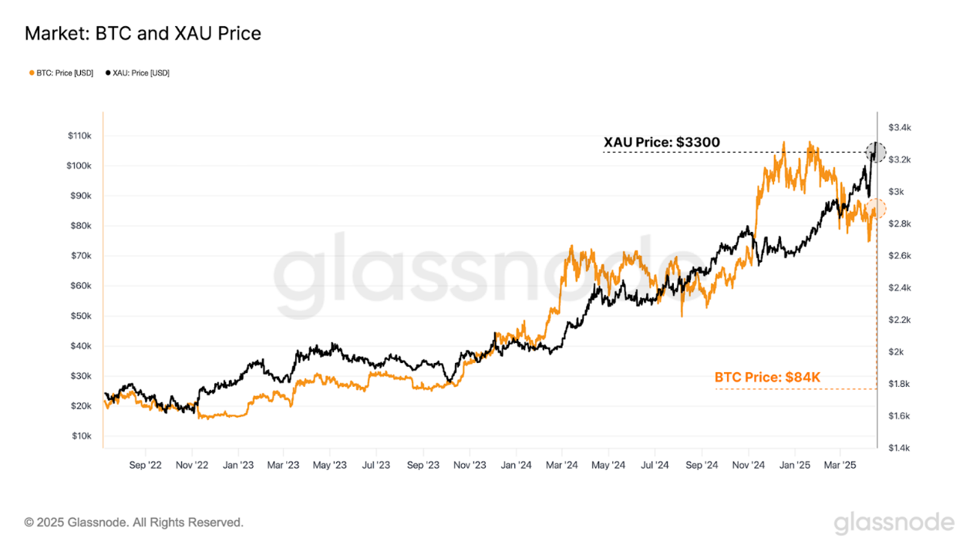
Task: Click the Sep '22 x-axis label
Action: (x=146, y=465)
